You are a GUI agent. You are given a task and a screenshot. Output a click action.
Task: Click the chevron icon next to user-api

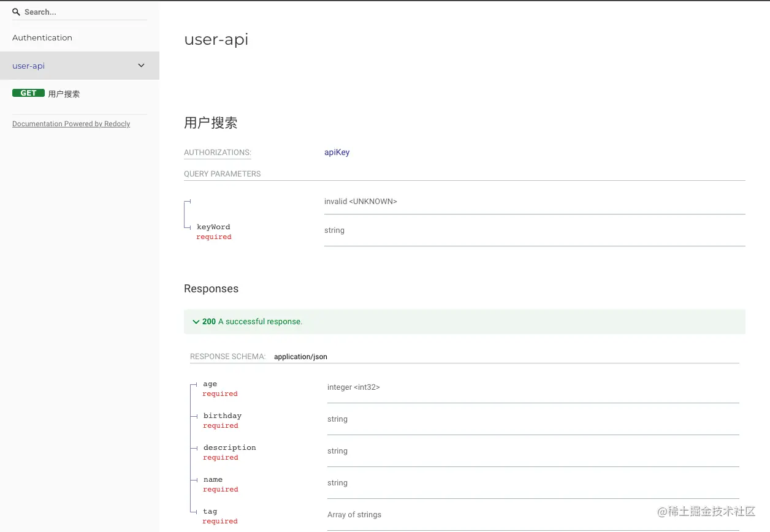coord(141,65)
